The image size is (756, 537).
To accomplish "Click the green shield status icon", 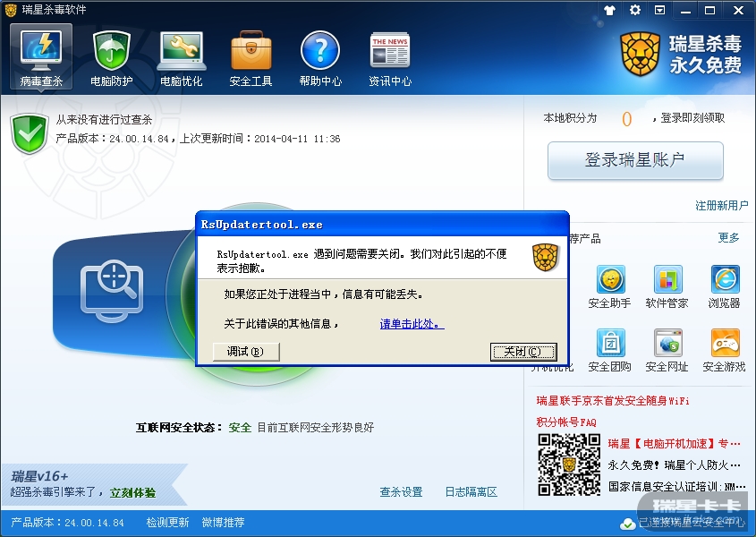I will (x=30, y=133).
